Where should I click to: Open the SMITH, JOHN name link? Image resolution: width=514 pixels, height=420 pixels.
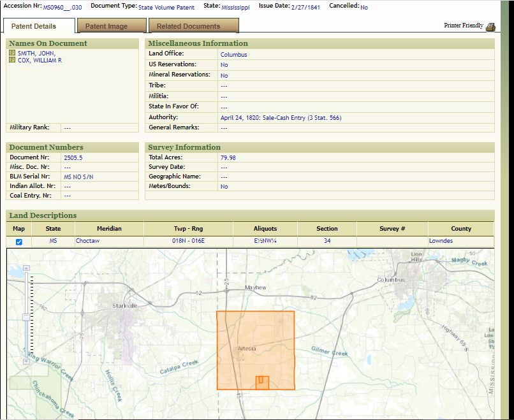pyautogui.click(x=36, y=53)
